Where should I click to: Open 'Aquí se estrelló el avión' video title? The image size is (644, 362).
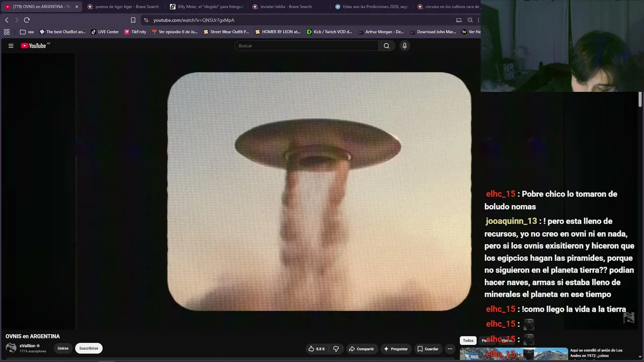pyautogui.click(x=596, y=353)
